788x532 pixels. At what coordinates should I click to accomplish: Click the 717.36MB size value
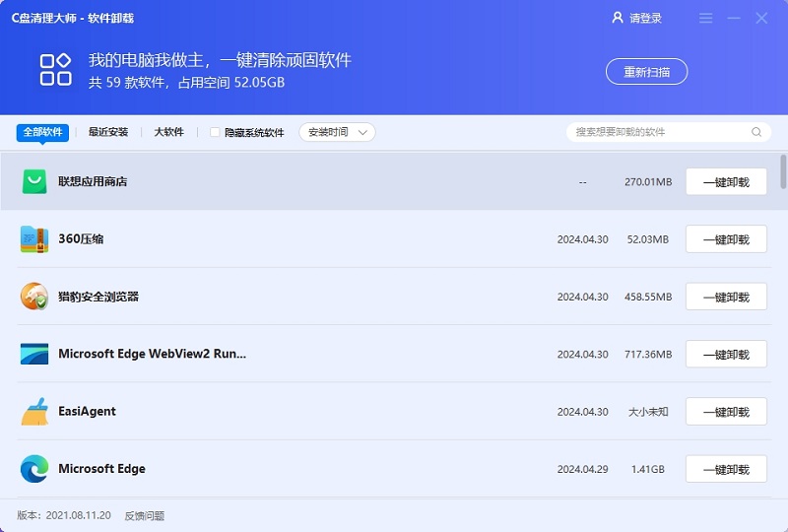(648, 354)
